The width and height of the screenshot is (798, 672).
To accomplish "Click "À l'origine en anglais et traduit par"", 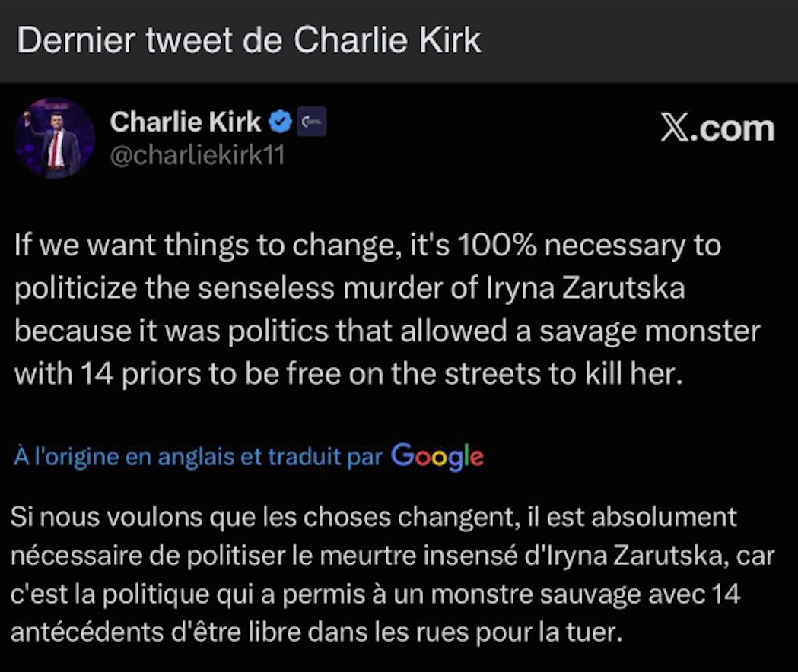I will tap(198, 456).
